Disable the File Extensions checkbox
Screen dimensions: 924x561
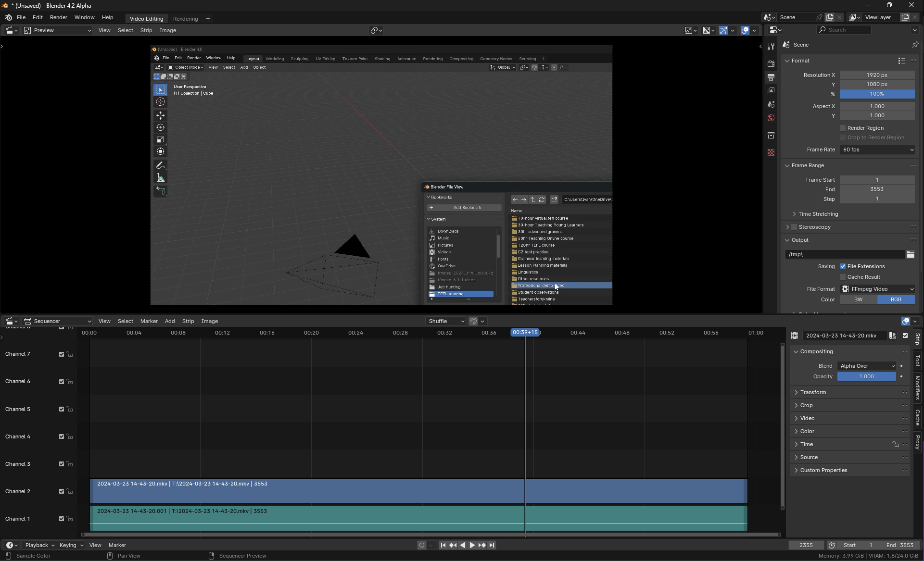[843, 266]
